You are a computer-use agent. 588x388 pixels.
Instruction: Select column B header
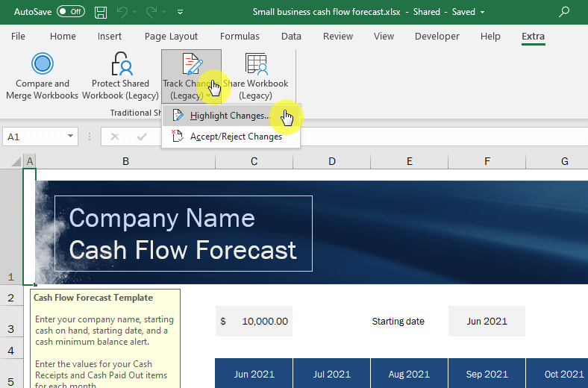tap(125, 162)
